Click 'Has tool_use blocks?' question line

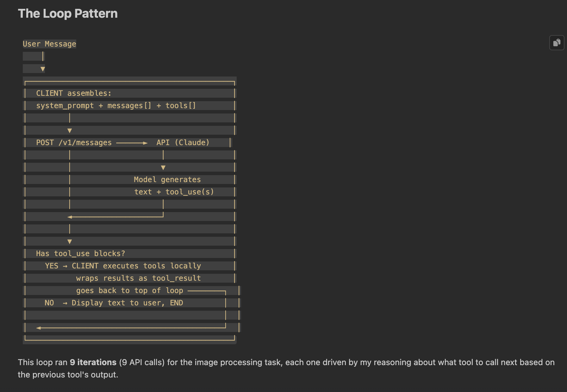pos(80,254)
